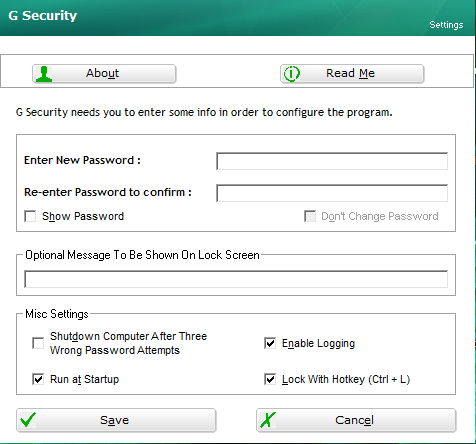Save the G Security settings
This screenshot has height=444, width=476.
pos(116,420)
